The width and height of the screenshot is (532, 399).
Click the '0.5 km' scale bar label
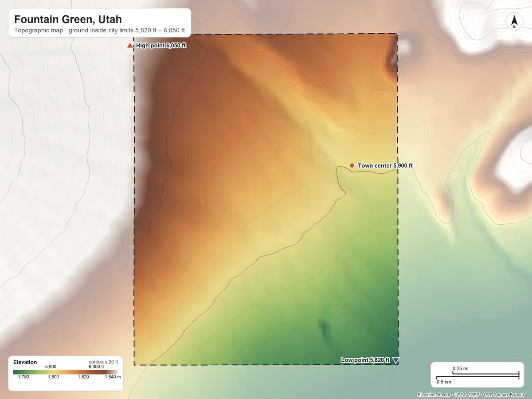pyautogui.click(x=444, y=382)
